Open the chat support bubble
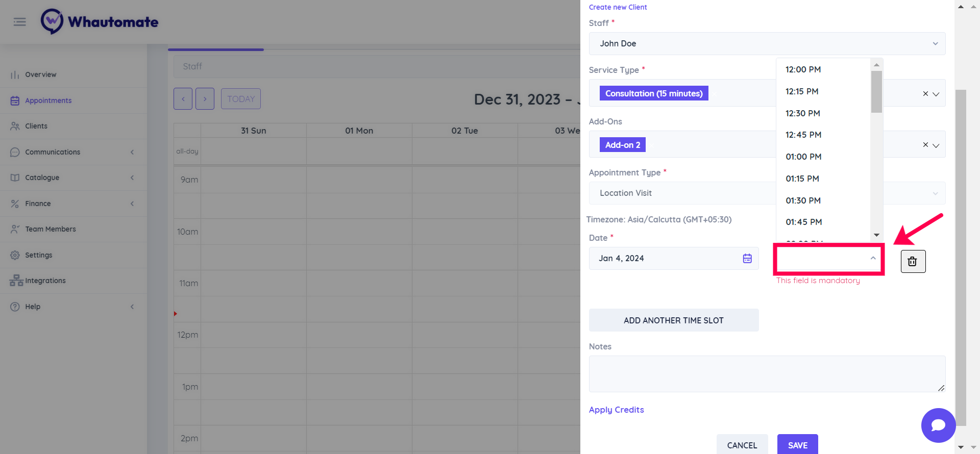 [938, 425]
